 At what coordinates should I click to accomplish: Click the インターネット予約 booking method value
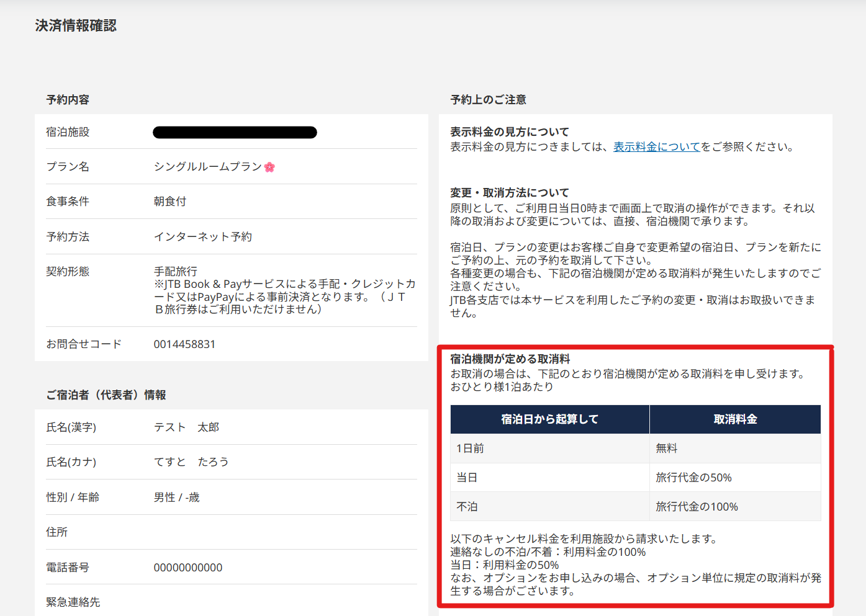click(x=203, y=237)
